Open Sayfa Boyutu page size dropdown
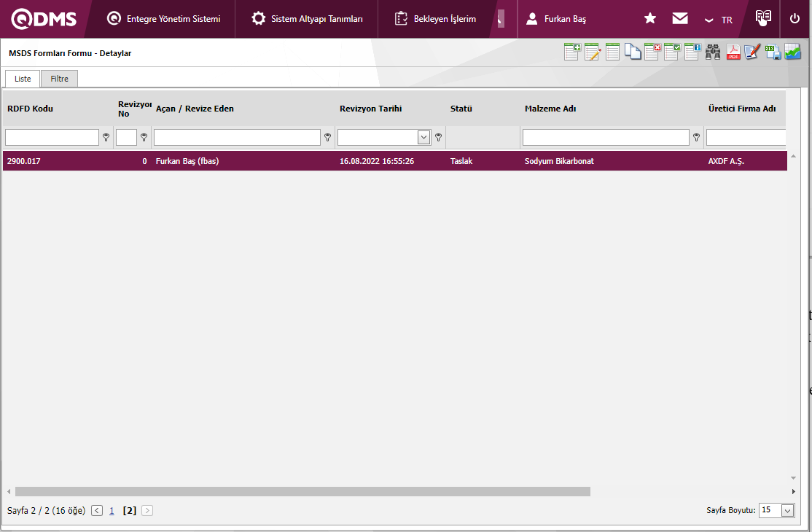This screenshot has width=812, height=532. click(788, 510)
